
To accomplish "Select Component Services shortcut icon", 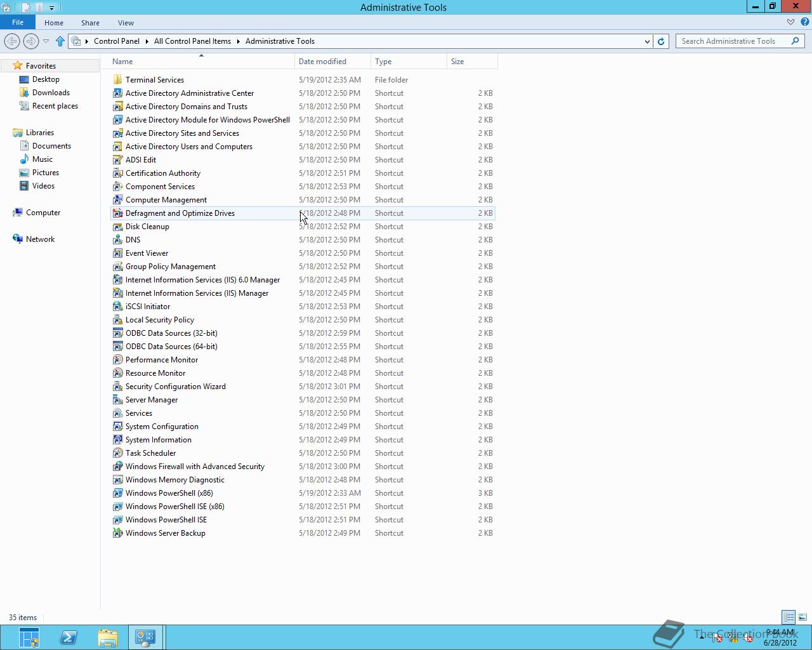I will click(117, 187).
